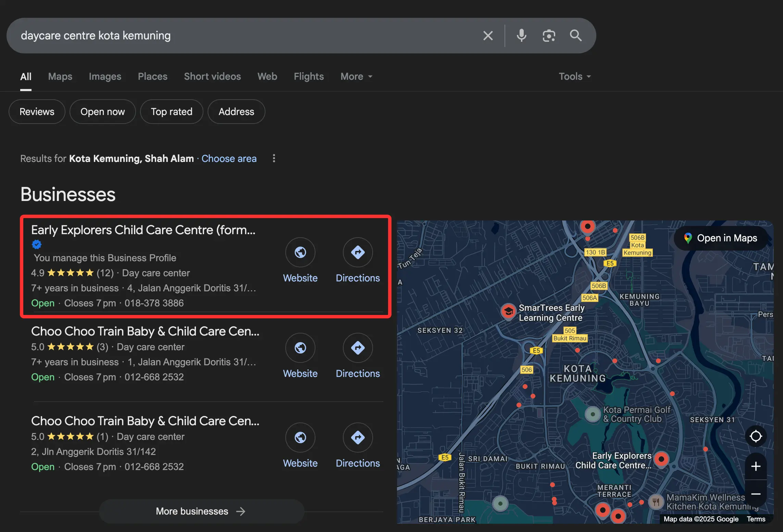Click the "2, Jln Anggerik Doritis 31/142" address
The width and height of the screenshot is (783, 532).
pyautogui.click(x=94, y=452)
